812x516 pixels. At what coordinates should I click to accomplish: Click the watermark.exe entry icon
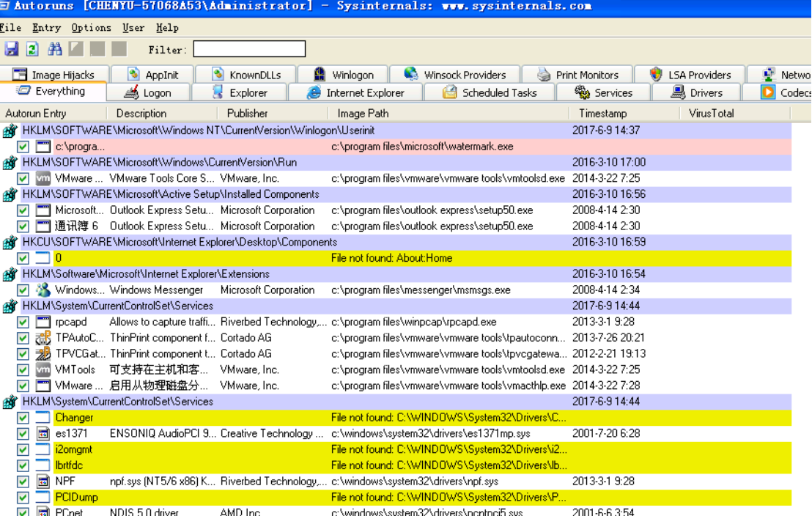point(43,147)
